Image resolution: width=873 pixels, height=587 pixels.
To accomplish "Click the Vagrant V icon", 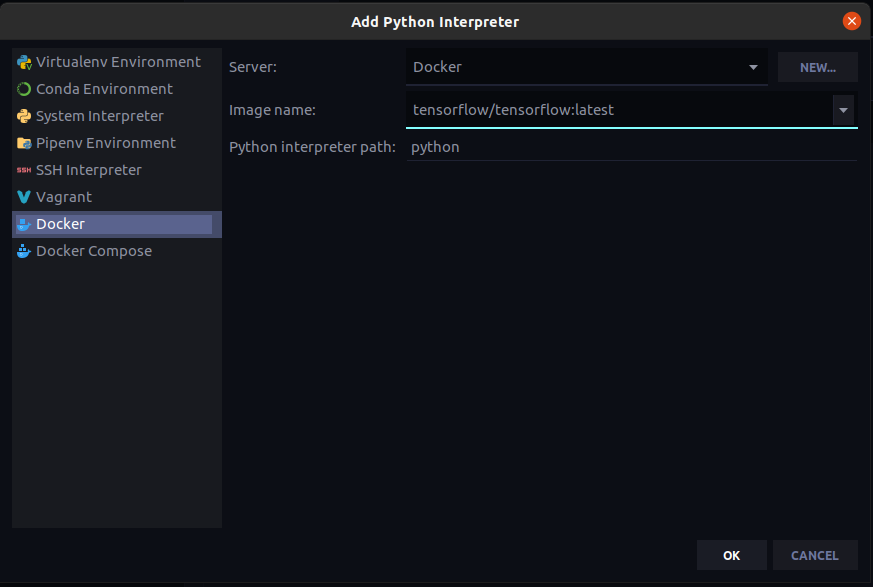I will [x=24, y=197].
